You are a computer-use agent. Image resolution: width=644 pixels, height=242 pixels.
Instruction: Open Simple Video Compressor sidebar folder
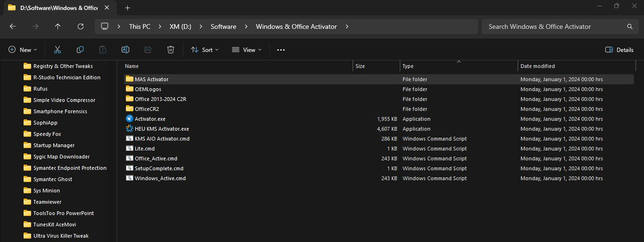pyautogui.click(x=60, y=100)
